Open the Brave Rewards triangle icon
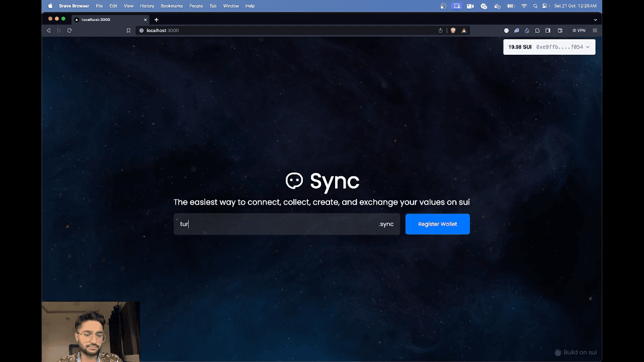This screenshot has height=362, width=644. tap(464, 31)
